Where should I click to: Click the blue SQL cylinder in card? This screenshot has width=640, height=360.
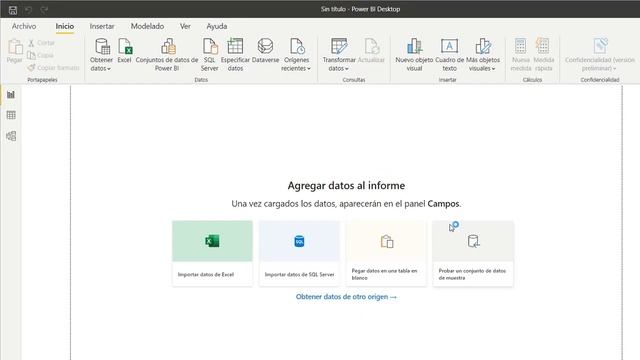[x=299, y=241]
